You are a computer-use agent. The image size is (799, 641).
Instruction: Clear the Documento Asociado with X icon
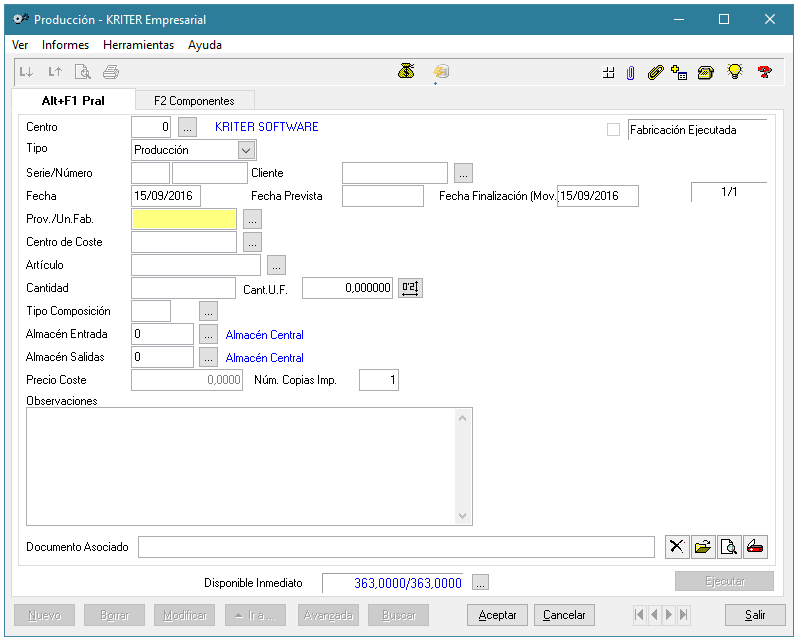[677, 547]
